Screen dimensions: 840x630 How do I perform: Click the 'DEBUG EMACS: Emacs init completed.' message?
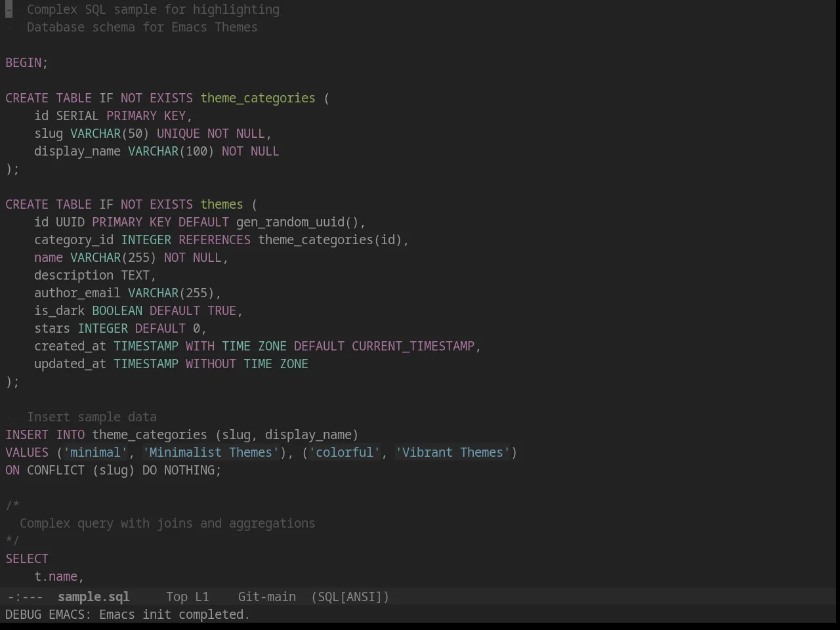point(128,615)
